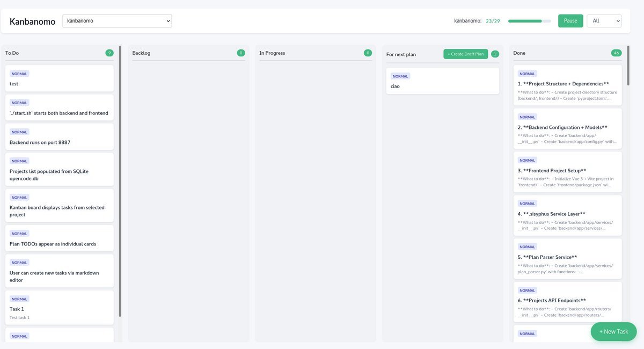Open the 'Task 1' card

coord(60,308)
